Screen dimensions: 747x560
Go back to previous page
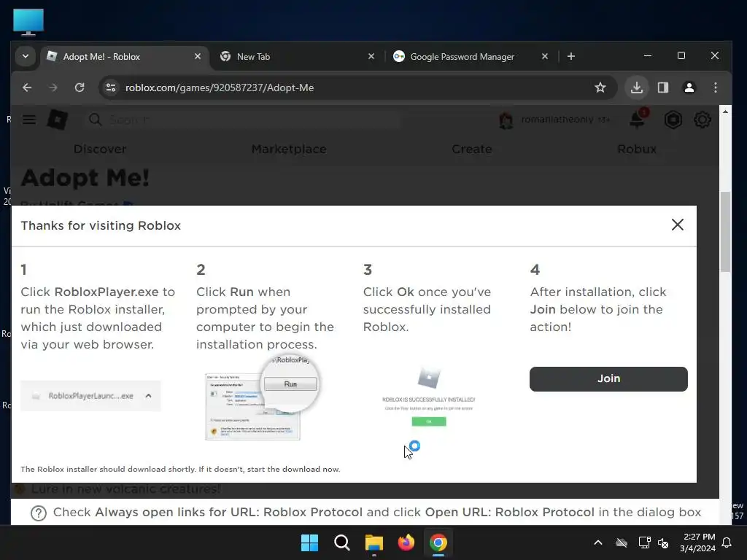tap(27, 87)
